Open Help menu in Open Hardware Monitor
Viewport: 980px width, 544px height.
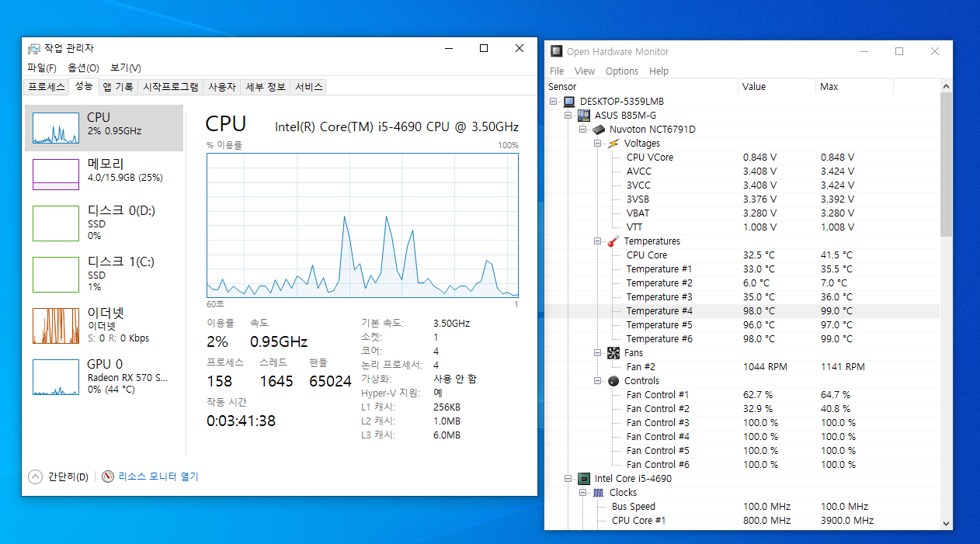pos(659,71)
